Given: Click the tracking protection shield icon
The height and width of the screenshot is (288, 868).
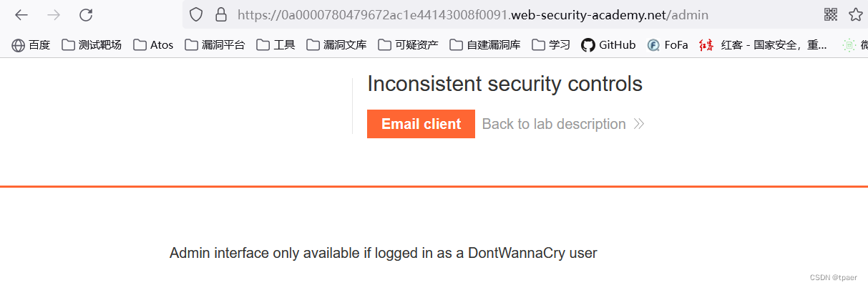Looking at the screenshot, I should pyautogui.click(x=196, y=14).
